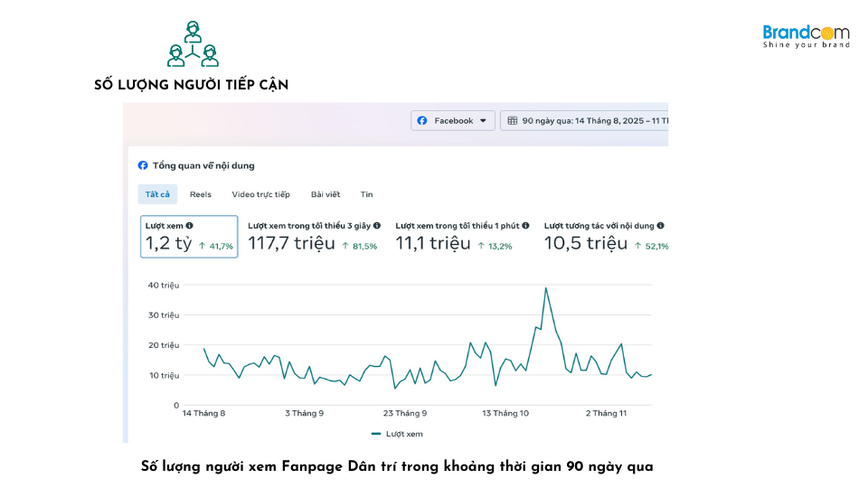Switch to the Video trực tiếp tab
868x488 pixels.
260,194
